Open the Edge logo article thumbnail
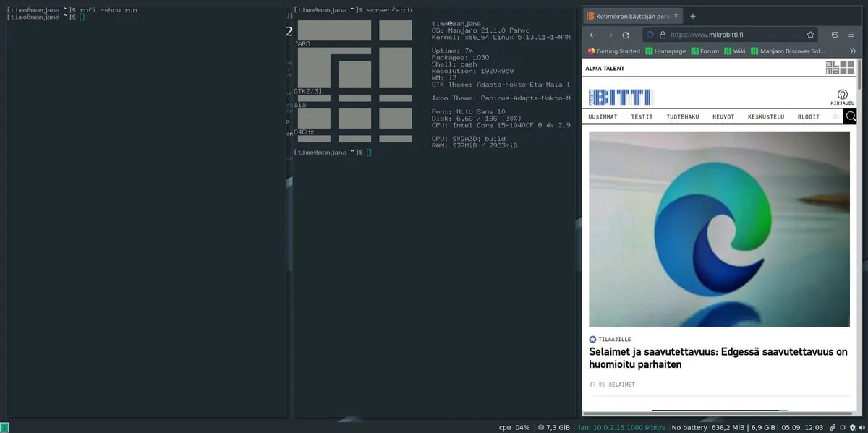This screenshot has height=433, width=868. pyautogui.click(x=719, y=229)
